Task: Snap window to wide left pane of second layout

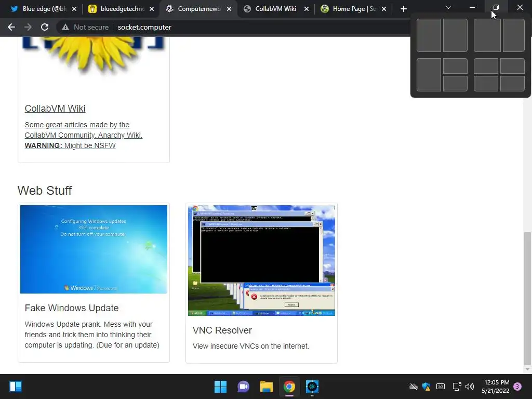Action: pos(487,35)
